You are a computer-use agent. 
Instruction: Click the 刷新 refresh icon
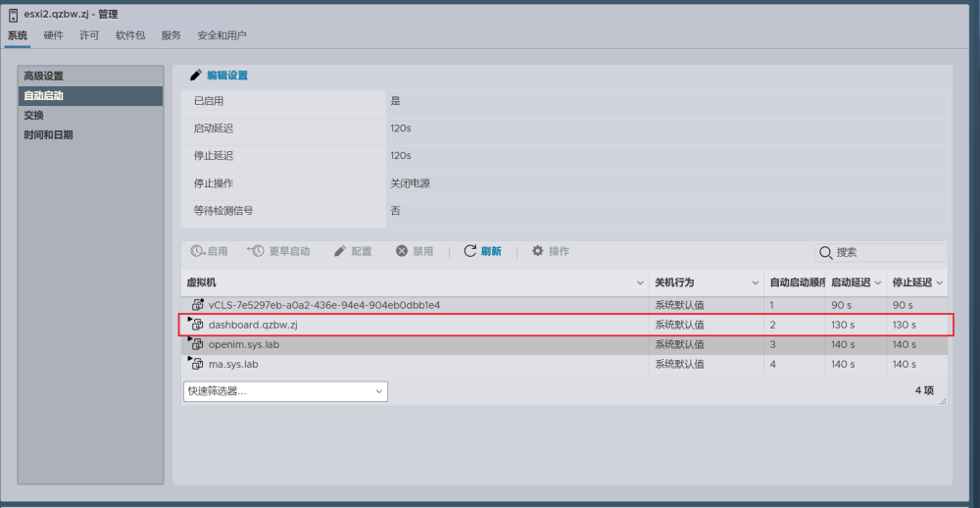coord(470,251)
